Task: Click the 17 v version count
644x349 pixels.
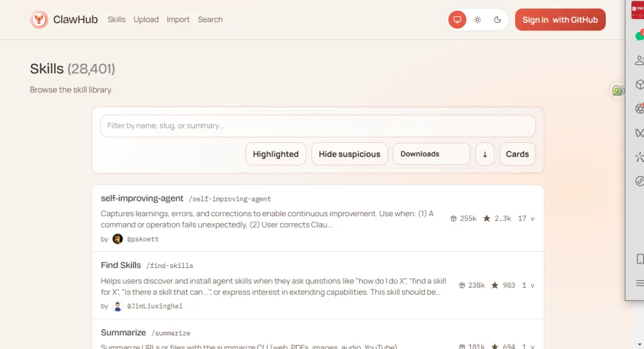Action: point(526,219)
